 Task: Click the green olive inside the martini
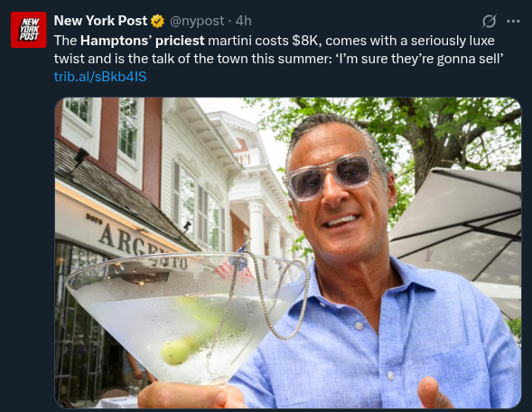(x=177, y=351)
